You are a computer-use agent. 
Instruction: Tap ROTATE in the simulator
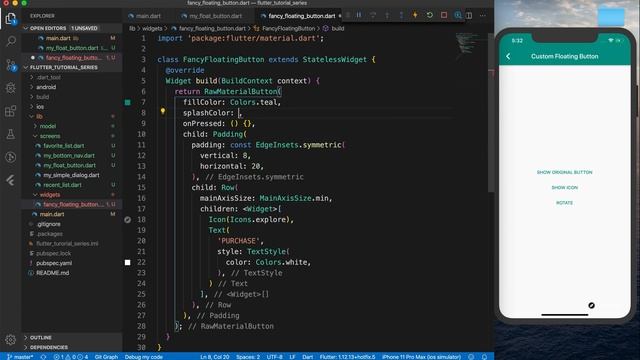[x=564, y=203]
